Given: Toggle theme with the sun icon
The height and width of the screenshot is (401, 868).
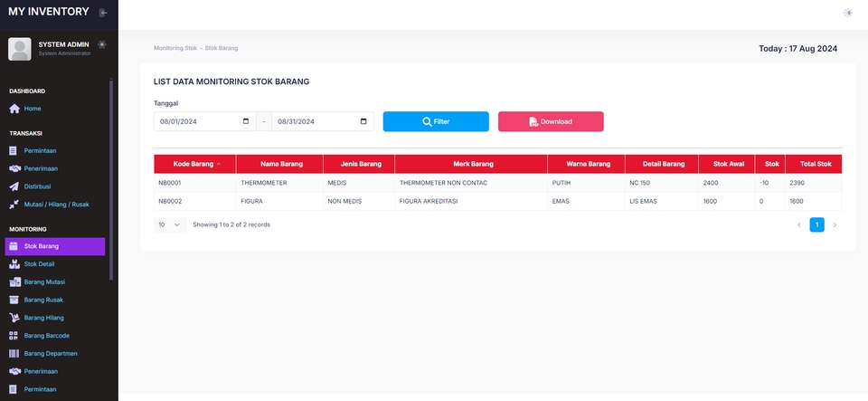Looking at the screenshot, I should 847,13.
